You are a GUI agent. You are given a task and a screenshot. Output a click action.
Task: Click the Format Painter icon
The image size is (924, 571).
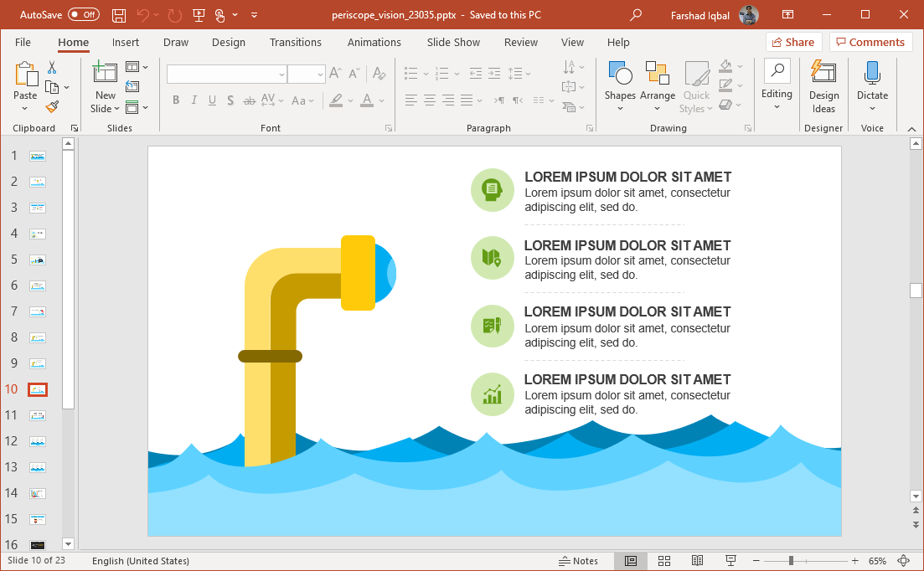52,107
